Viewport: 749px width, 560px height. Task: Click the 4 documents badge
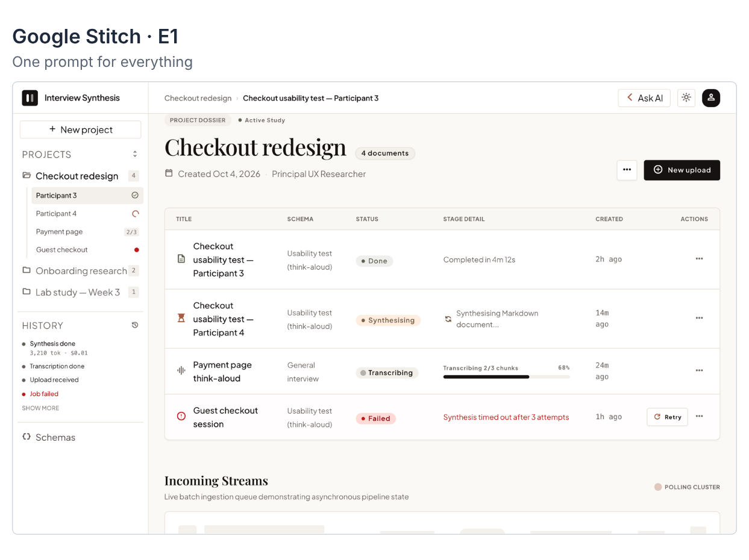pos(385,153)
